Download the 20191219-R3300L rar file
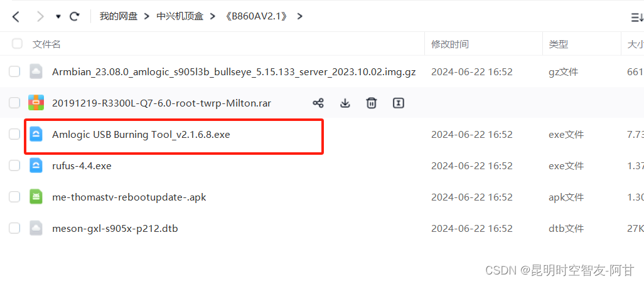Image resolution: width=644 pixels, height=282 pixels. [x=345, y=103]
